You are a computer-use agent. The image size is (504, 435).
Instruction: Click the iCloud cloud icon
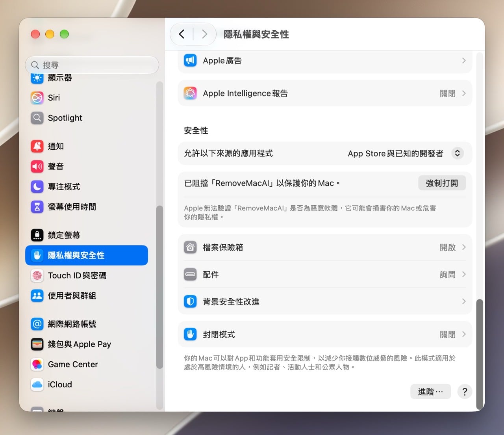click(x=37, y=385)
